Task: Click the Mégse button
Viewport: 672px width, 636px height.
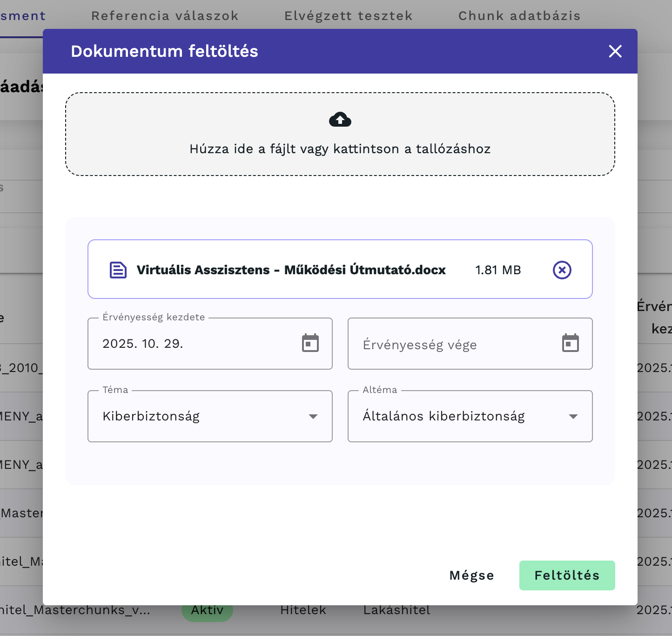Action: (471, 575)
